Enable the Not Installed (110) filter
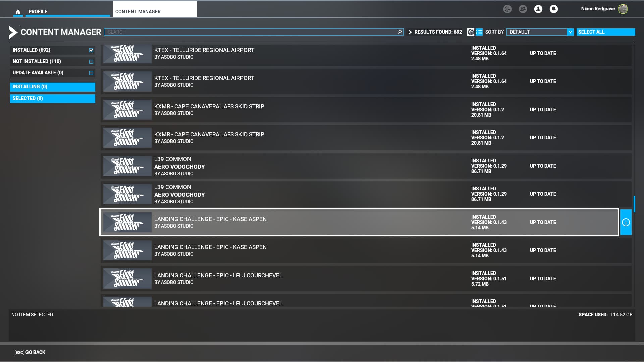This screenshot has height=362, width=644. click(91, 62)
